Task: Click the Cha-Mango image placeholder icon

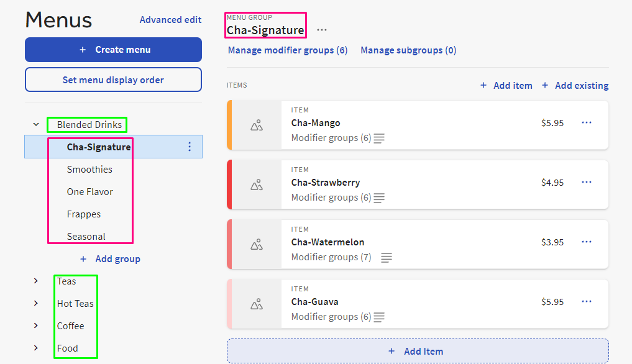Action: [257, 125]
